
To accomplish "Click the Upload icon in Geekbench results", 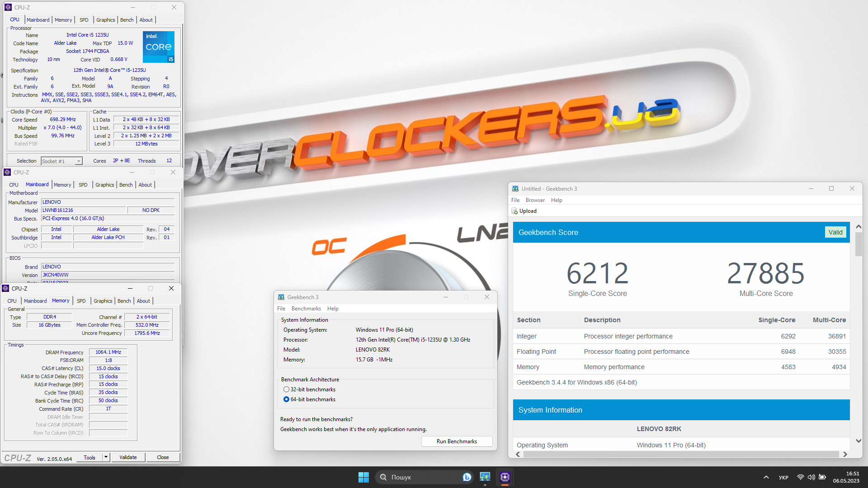I will coord(514,211).
